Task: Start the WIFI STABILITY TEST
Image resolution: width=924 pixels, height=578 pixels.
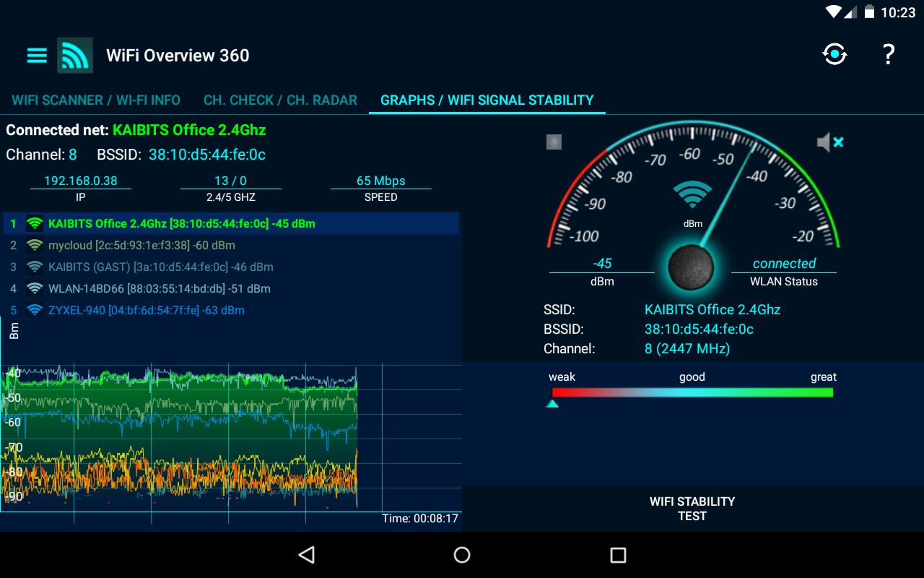Action: pos(692,509)
